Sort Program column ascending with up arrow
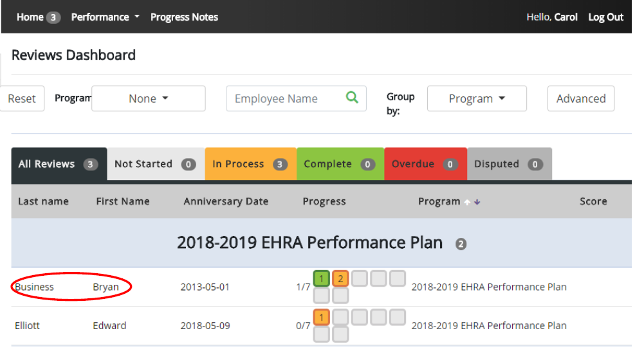The height and width of the screenshot is (360, 644). click(468, 202)
